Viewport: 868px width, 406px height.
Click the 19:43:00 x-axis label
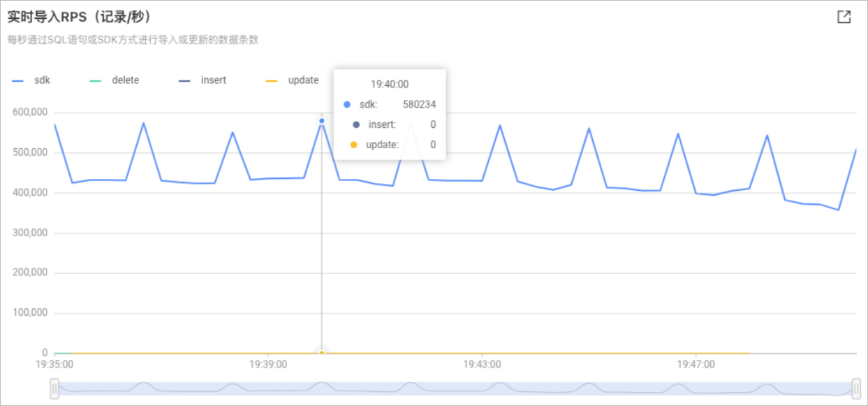tap(482, 364)
